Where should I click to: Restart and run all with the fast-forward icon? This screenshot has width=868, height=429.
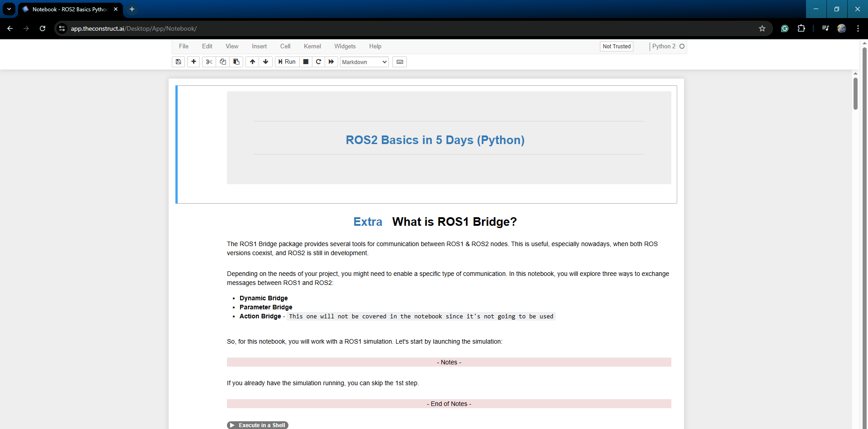[331, 62]
